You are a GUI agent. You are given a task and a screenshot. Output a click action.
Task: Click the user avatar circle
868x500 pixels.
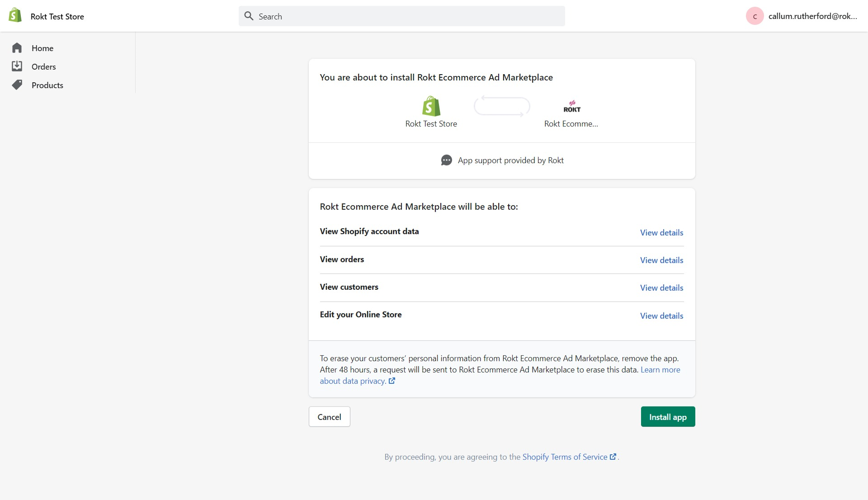click(x=755, y=16)
